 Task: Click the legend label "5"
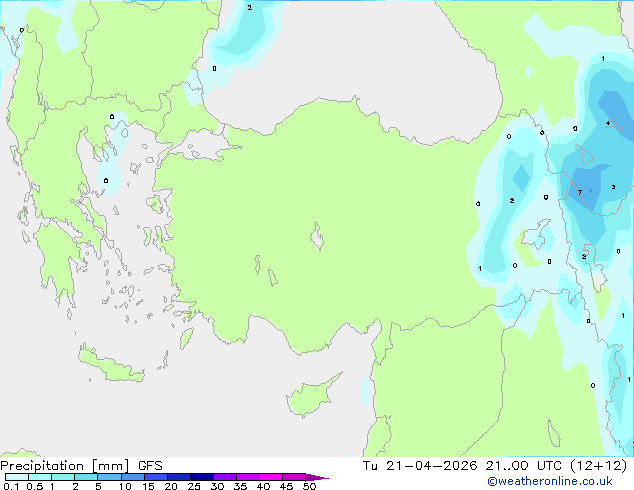tap(98, 486)
